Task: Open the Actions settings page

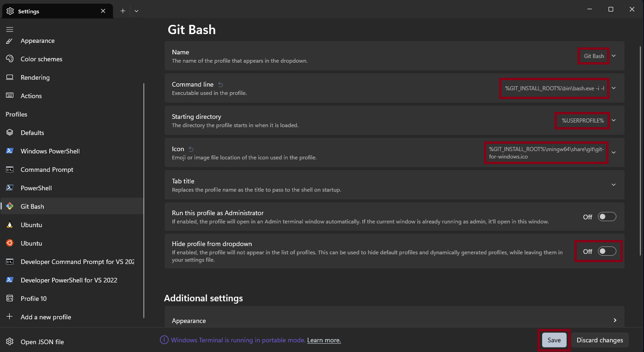Action: (31, 95)
